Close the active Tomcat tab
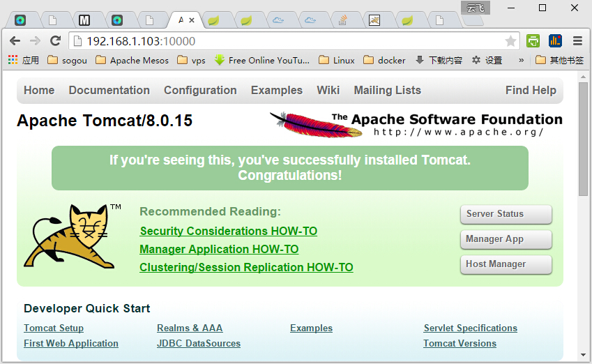Image resolution: width=592 pixels, height=364 pixels. pos(192,20)
